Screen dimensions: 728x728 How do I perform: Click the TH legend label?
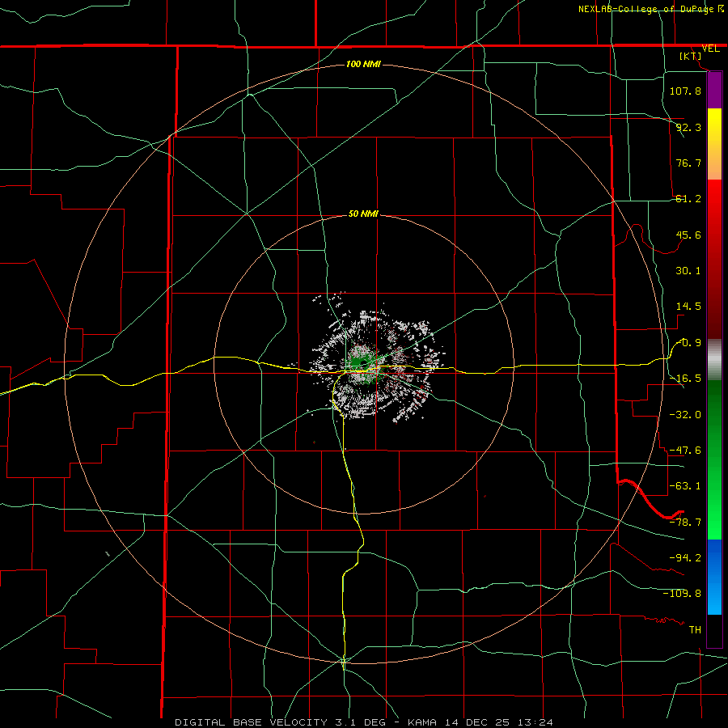pyautogui.click(x=695, y=629)
